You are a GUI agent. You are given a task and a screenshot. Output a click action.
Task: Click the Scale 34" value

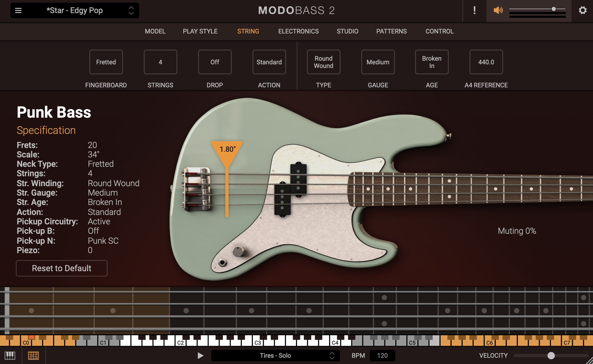tap(94, 155)
